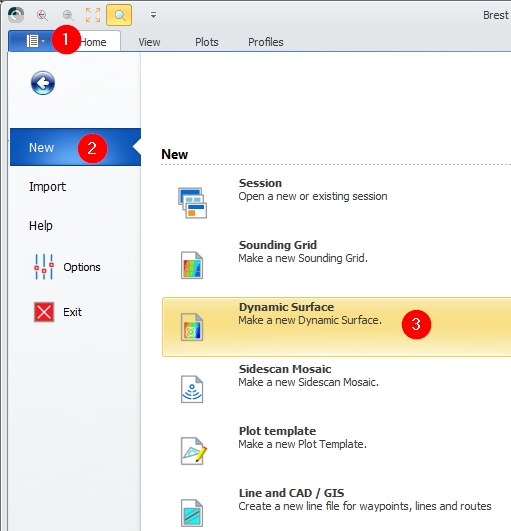The image size is (511, 531).
Task: Toggle the highlighted zoom window tool
Action: [x=119, y=15]
